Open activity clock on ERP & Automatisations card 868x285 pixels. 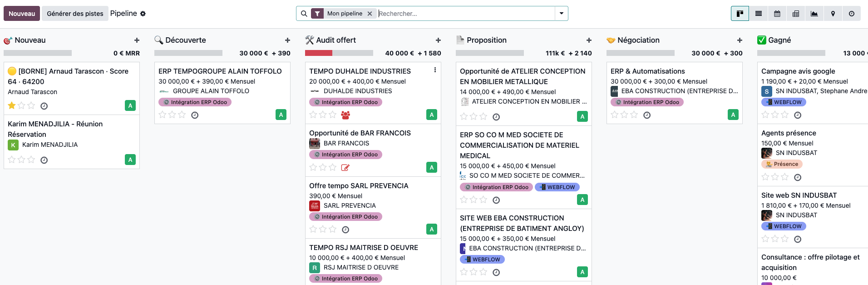coord(647,115)
